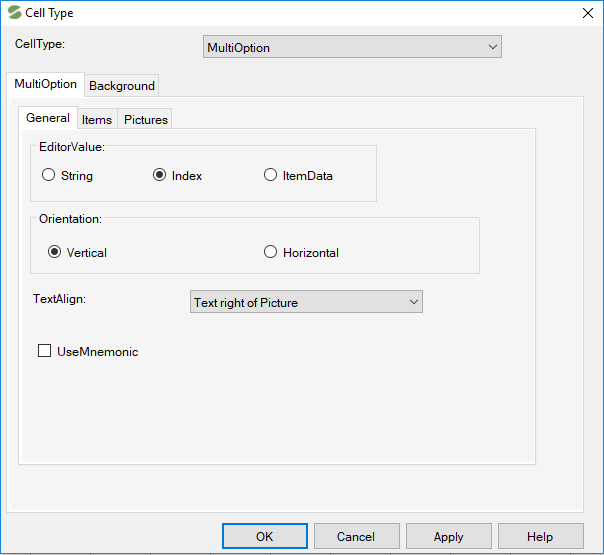
Task: Open Help for Cell Type
Action: point(540,536)
